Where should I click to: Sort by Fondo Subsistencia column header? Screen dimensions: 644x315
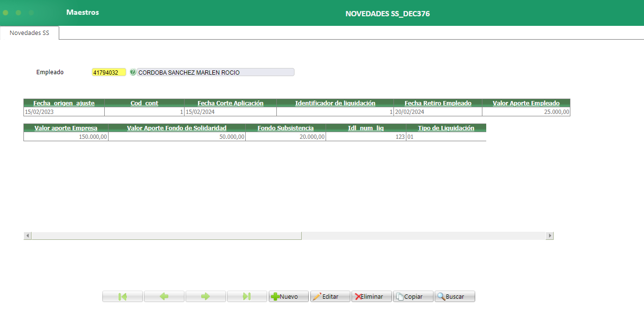pyautogui.click(x=285, y=128)
